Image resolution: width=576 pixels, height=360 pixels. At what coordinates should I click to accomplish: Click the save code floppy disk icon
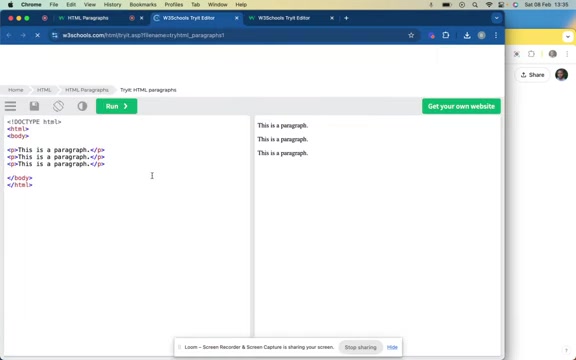[34, 106]
